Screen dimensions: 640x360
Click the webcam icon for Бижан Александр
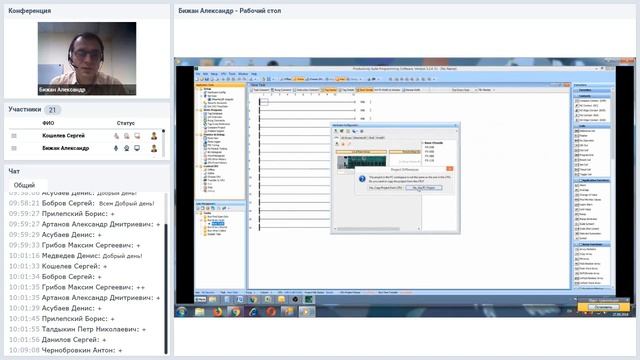pos(127,148)
